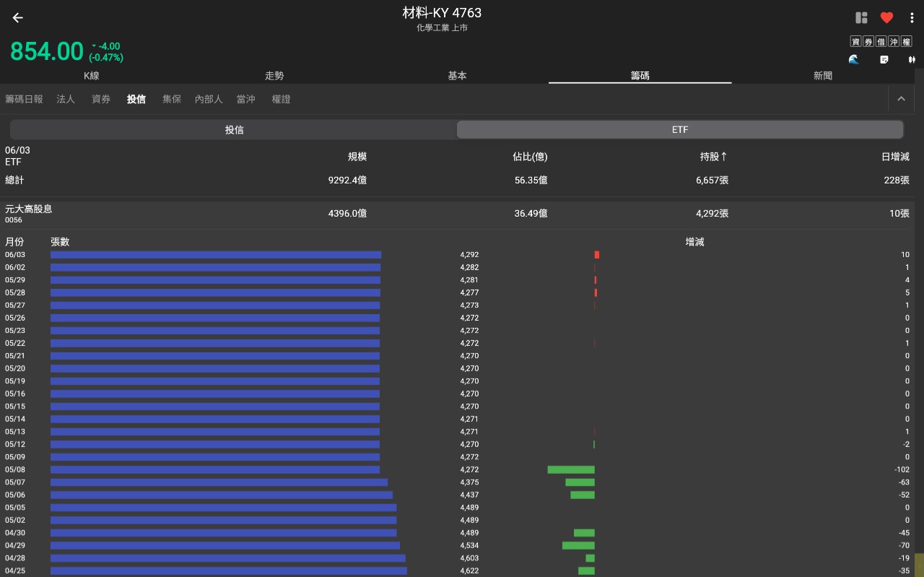
Task: Enable the 沖 day-trade badge
Action: click(x=894, y=41)
